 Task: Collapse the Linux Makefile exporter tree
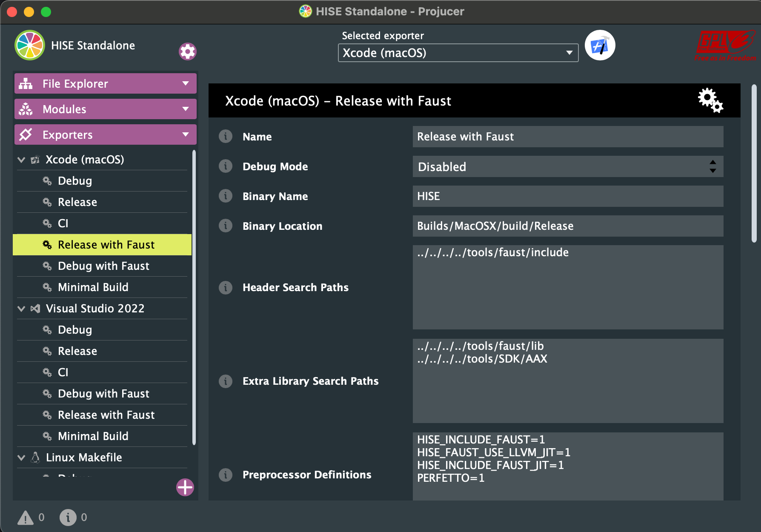tap(21, 458)
